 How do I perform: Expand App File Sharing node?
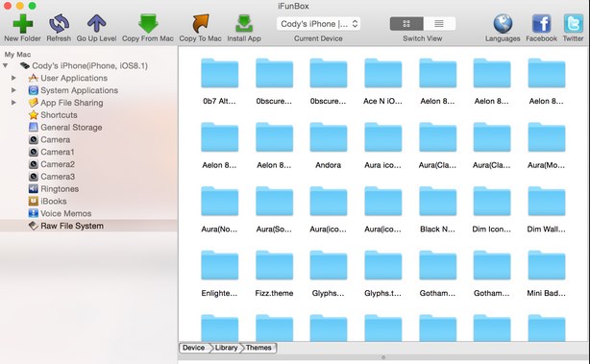[x=13, y=102]
